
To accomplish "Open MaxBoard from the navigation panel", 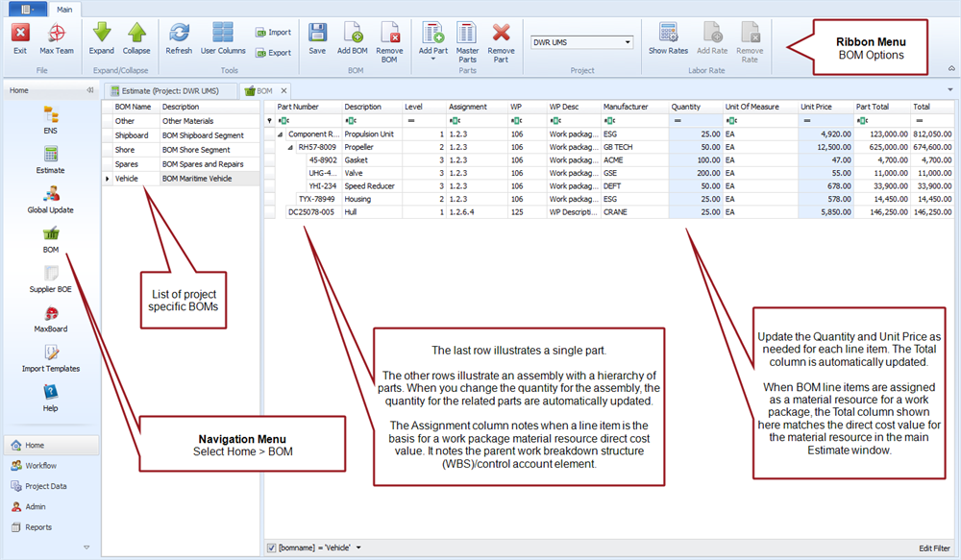I will point(50,318).
